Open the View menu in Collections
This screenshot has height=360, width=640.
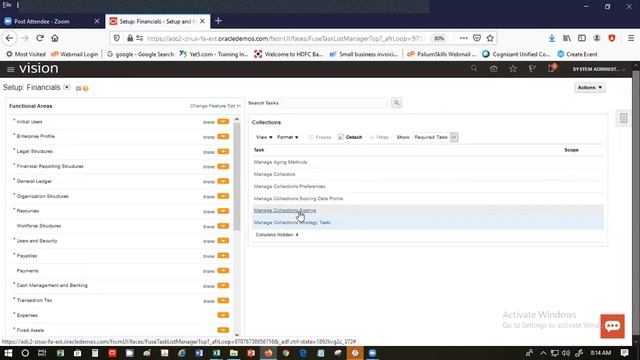(264, 137)
